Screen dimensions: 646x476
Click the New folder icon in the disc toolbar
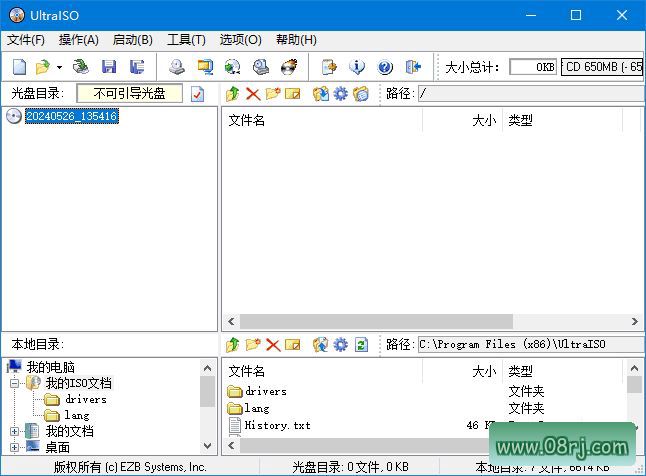(273, 94)
